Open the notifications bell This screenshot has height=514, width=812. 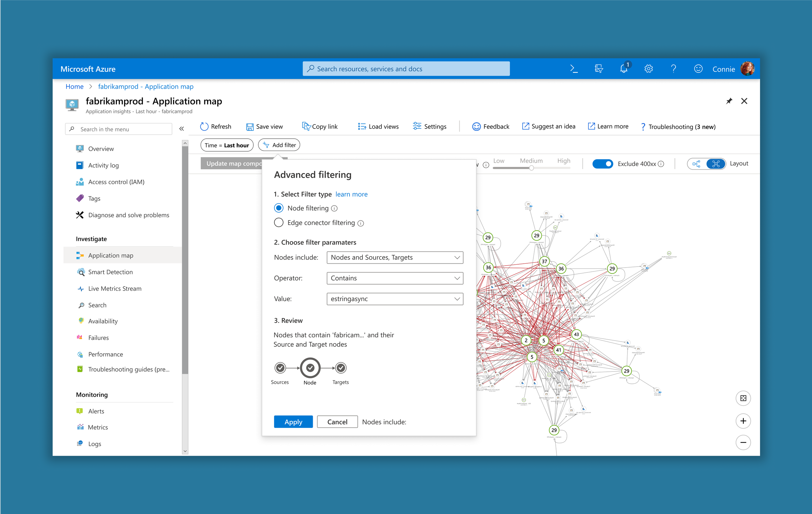(x=624, y=69)
